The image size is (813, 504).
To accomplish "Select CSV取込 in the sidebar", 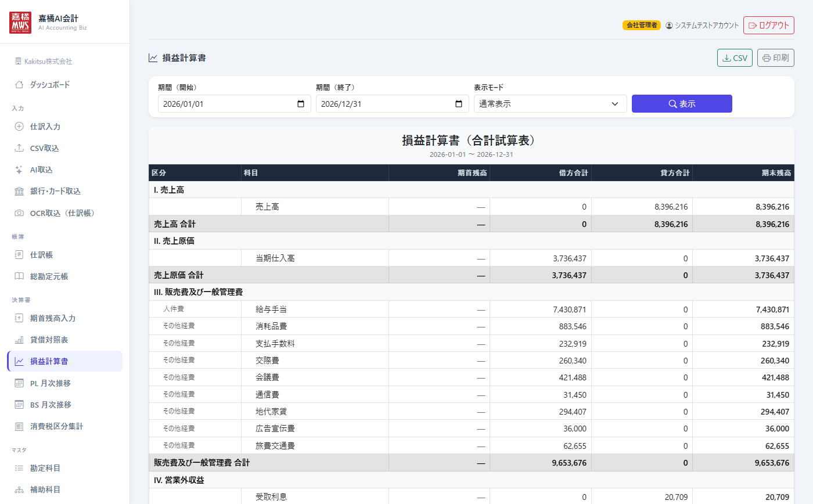I will point(65,148).
